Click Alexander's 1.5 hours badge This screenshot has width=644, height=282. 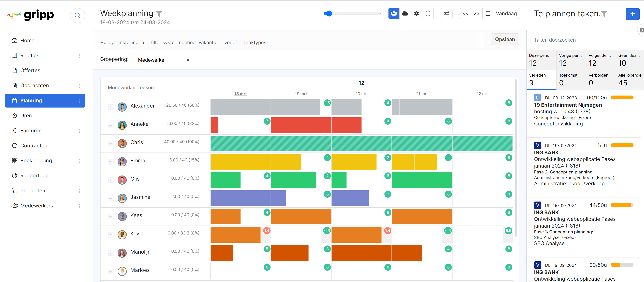(x=327, y=103)
